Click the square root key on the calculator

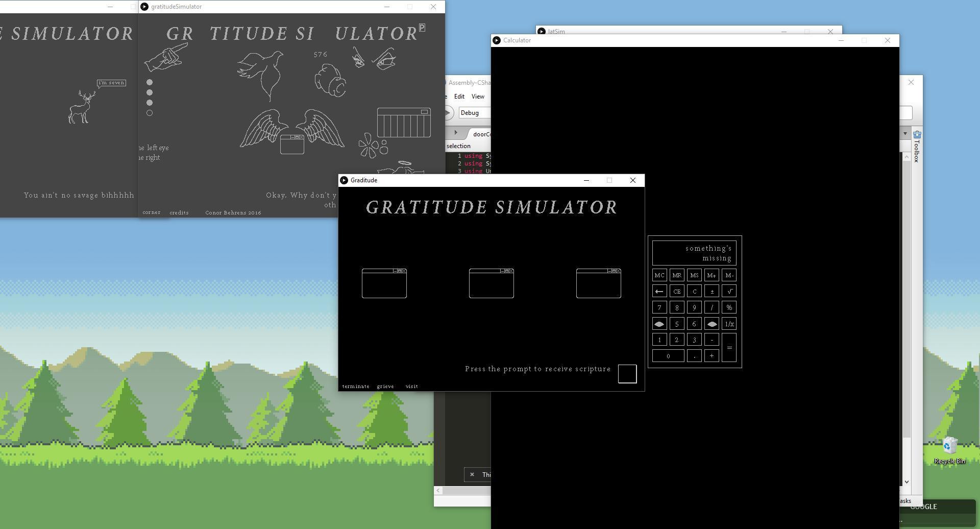pyautogui.click(x=729, y=292)
